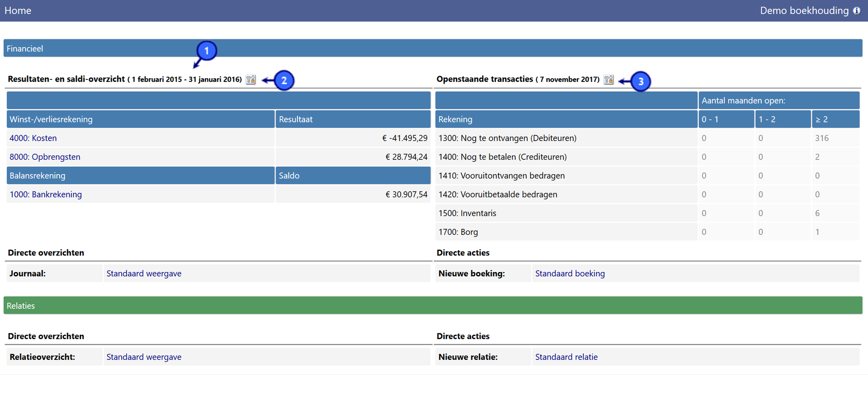Click the 316 value for Debiteuren
Viewport: 868px width, 411px height.
(822, 138)
